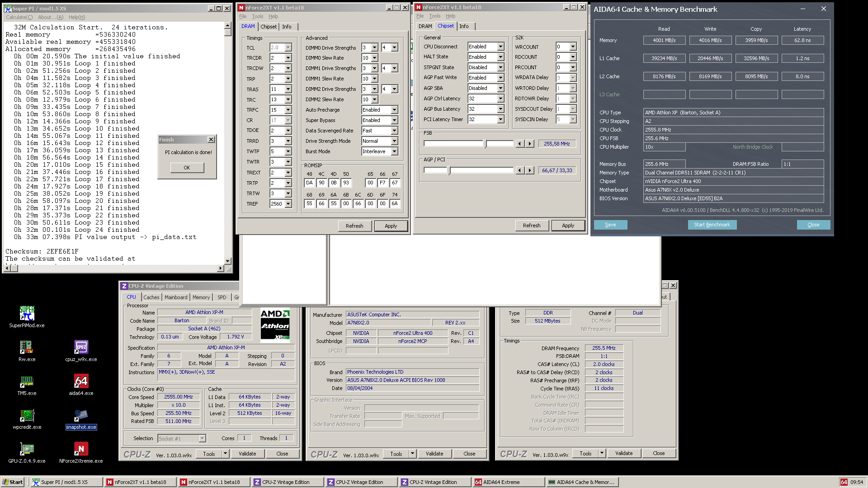Step AGP/PCI slider left arrow

pyautogui.click(x=520, y=170)
